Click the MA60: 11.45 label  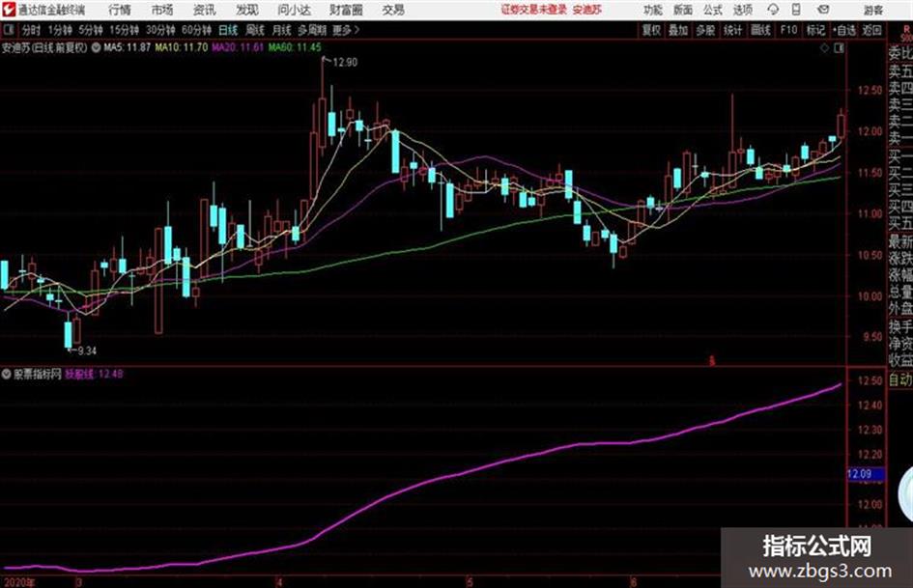[x=295, y=47]
